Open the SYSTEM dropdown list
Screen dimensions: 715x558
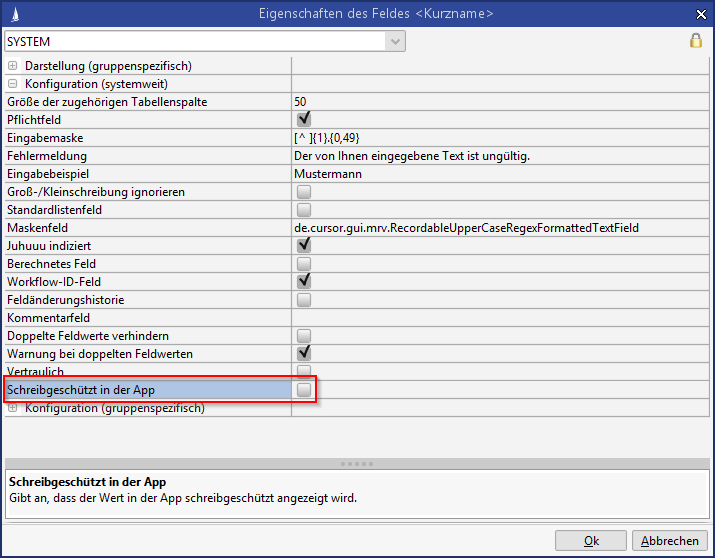pos(396,41)
